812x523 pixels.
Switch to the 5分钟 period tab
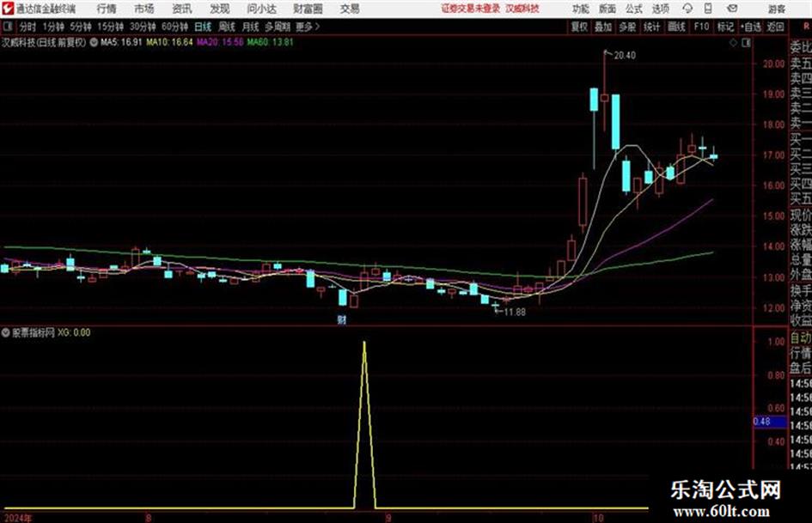click(x=81, y=27)
